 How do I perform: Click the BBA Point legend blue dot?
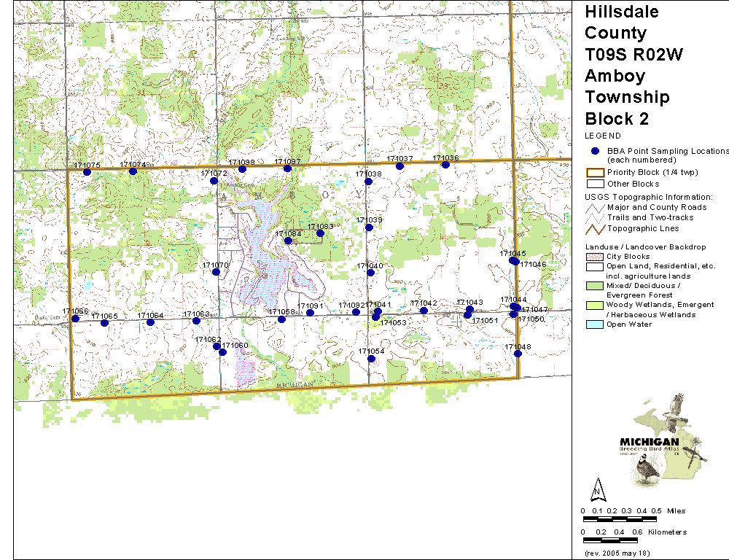tap(595, 151)
